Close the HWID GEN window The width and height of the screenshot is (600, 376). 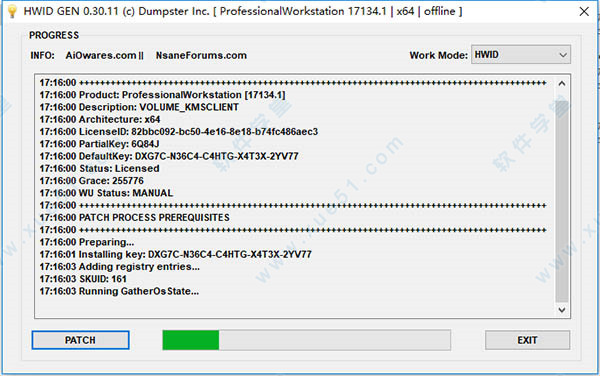[584, 11]
